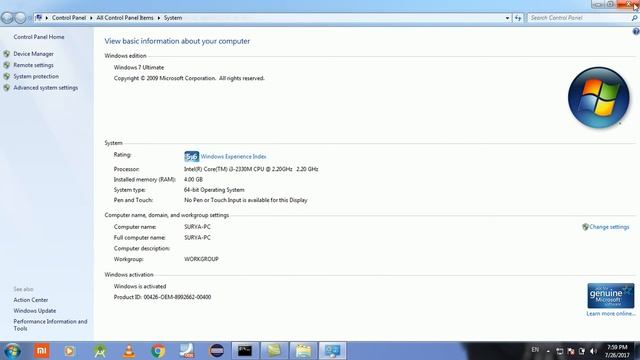The image size is (640, 360).
Task: Go forward with the navigation arrow
Action: pos(20,18)
